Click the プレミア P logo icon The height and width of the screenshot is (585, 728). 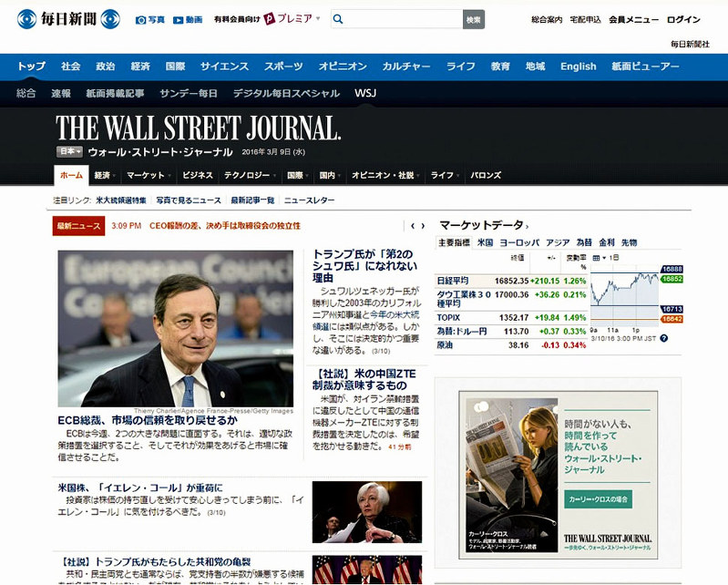click(270, 19)
